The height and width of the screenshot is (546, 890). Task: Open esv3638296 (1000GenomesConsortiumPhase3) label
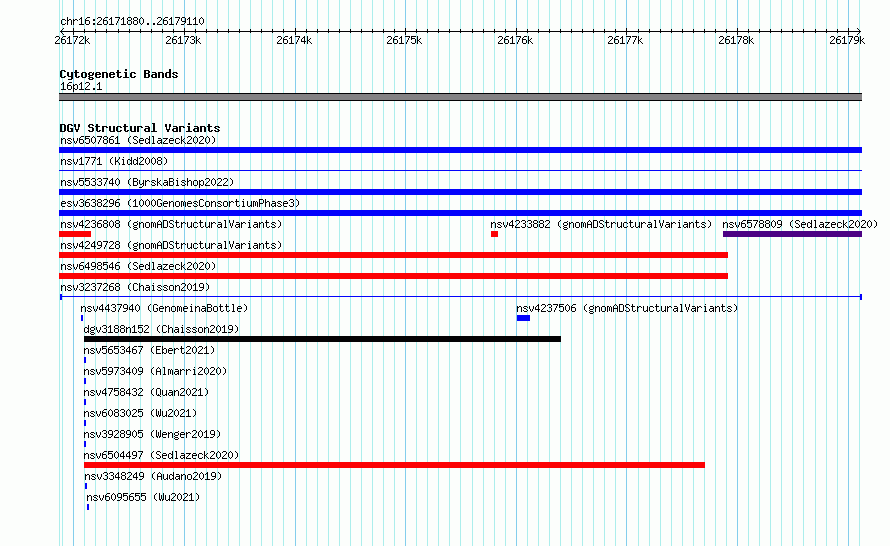(180, 203)
